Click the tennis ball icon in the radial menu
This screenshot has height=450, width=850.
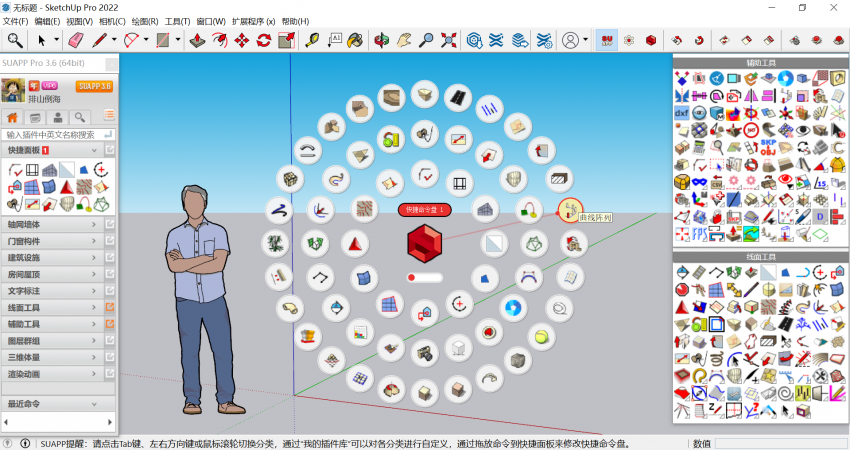541,337
